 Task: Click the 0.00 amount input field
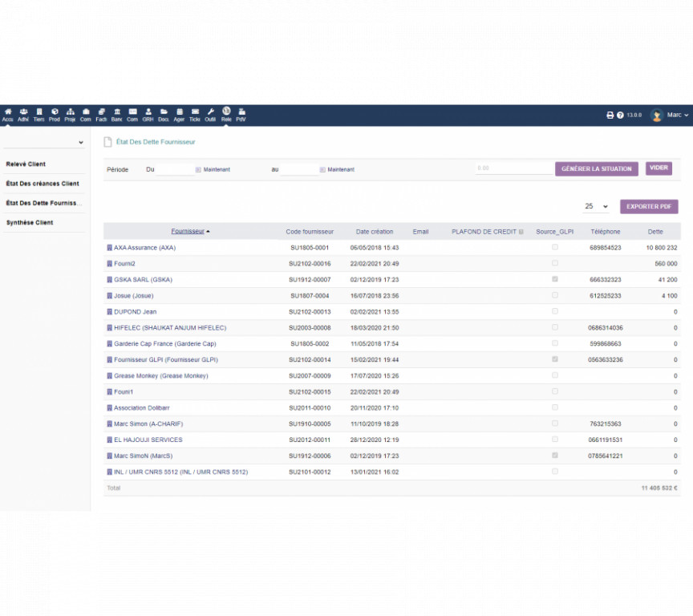(513, 168)
